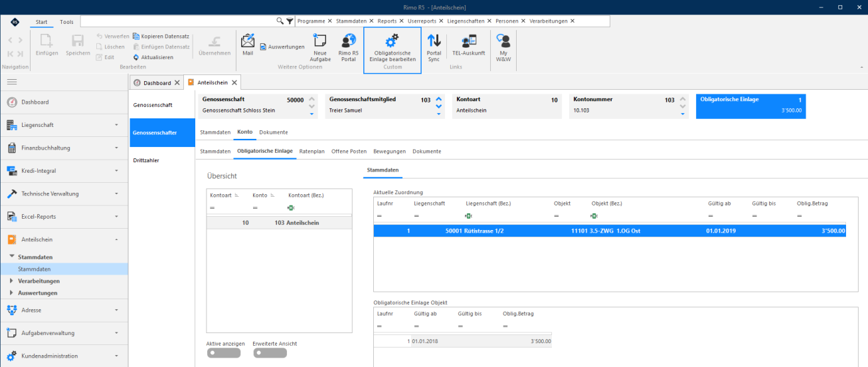Open the Ratenplan sub-tab
This screenshot has width=868, height=367.
point(311,151)
